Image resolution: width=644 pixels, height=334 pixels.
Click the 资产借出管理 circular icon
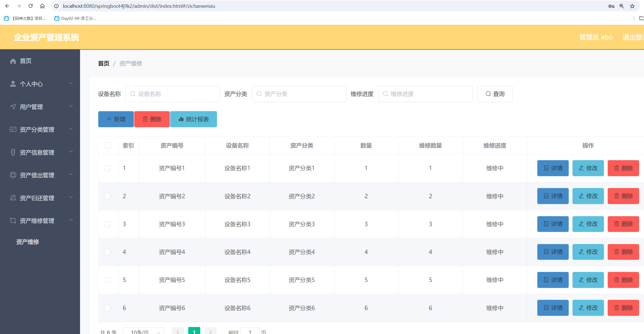[13, 175]
